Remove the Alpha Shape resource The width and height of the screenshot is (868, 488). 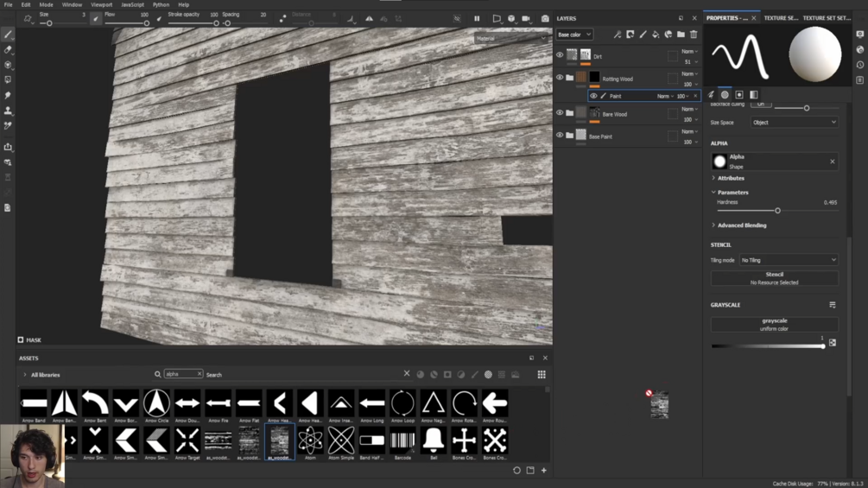coord(832,162)
